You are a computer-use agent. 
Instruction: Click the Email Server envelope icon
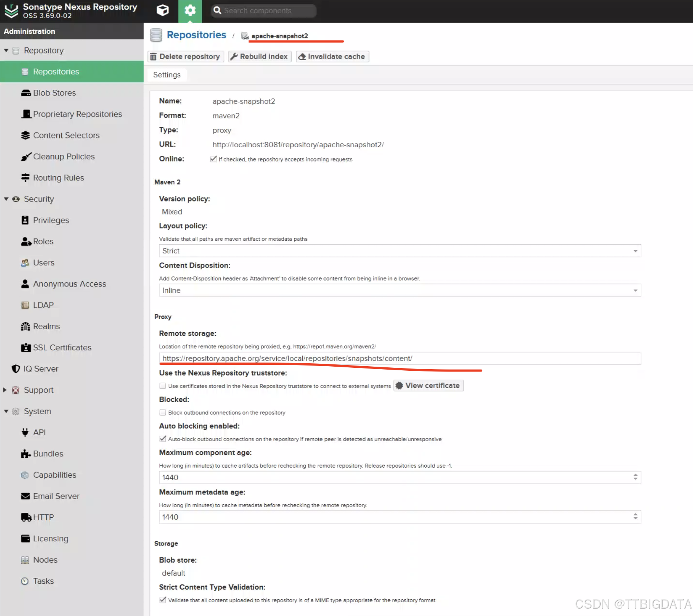click(25, 496)
